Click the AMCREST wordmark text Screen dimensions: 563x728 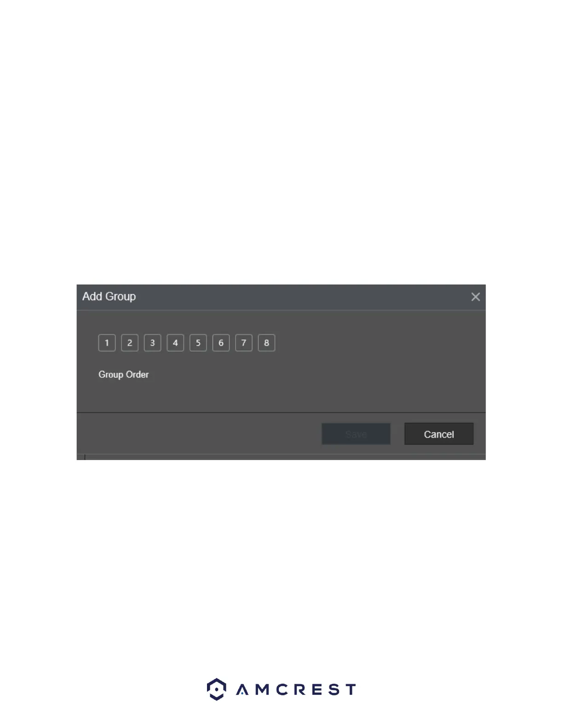(296, 689)
